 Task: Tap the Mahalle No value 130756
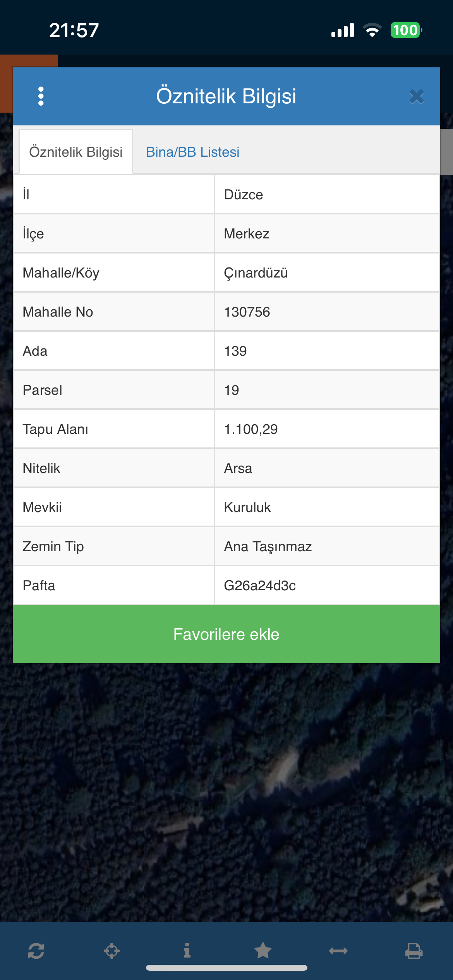pyautogui.click(x=327, y=312)
